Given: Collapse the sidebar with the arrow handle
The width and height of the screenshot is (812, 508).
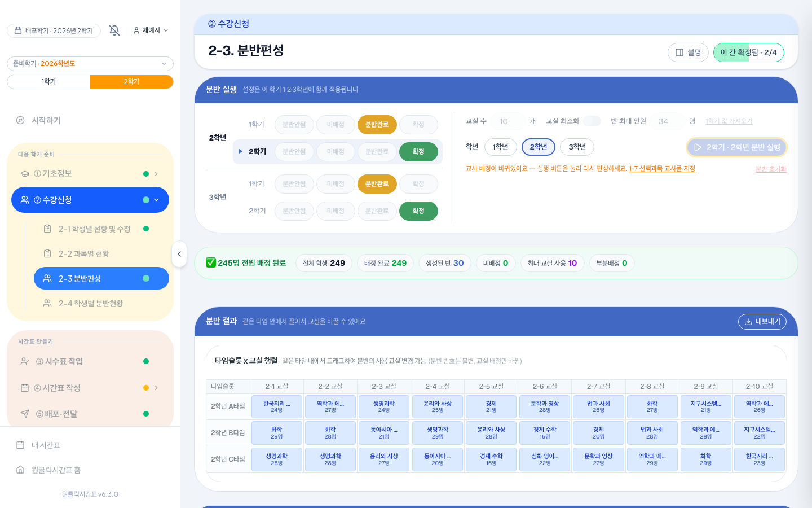Looking at the screenshot, I should [x=179, y=254].
